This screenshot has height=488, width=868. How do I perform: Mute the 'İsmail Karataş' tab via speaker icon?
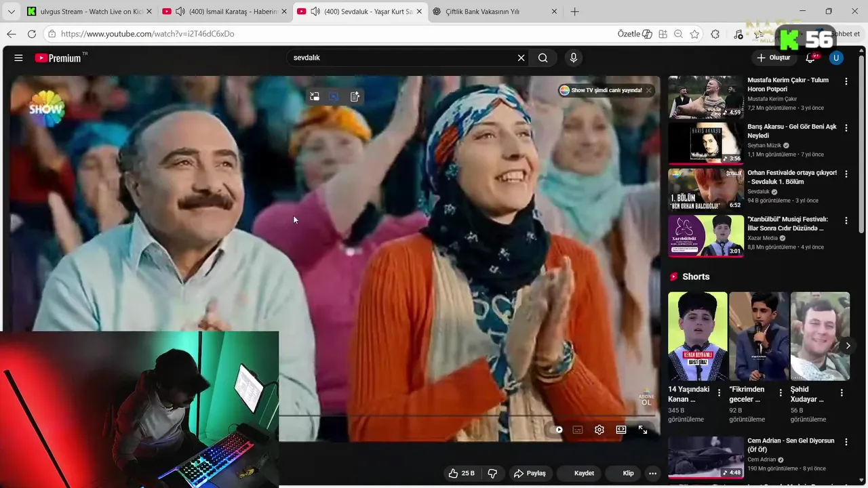(180, 12)
